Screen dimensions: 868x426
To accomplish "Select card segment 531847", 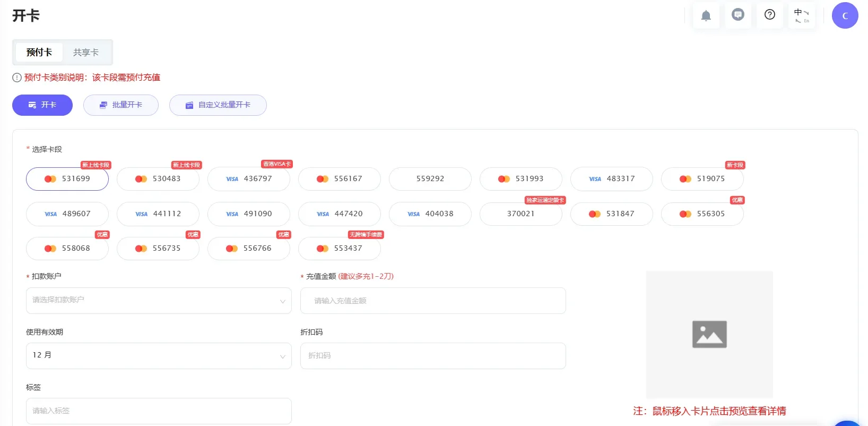I will [612, 214].
